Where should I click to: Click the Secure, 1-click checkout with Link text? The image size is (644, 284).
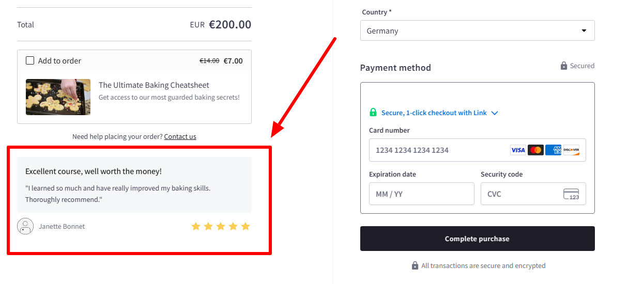pyautogui.click(x=434, y=113)
